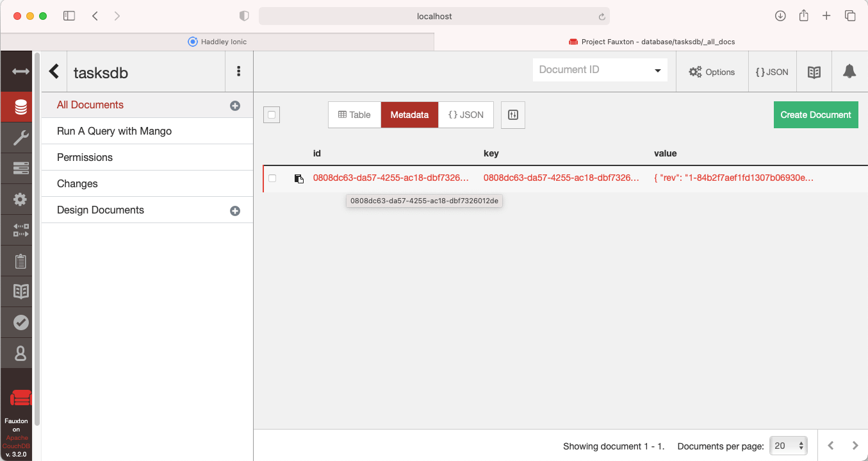Click the Create Document button

[x=815, y=115]
